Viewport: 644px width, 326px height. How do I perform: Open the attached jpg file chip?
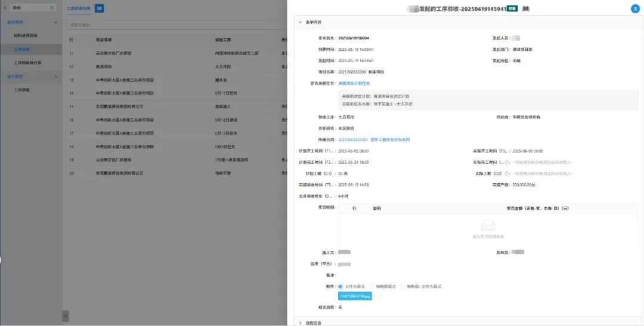(355, 296)
